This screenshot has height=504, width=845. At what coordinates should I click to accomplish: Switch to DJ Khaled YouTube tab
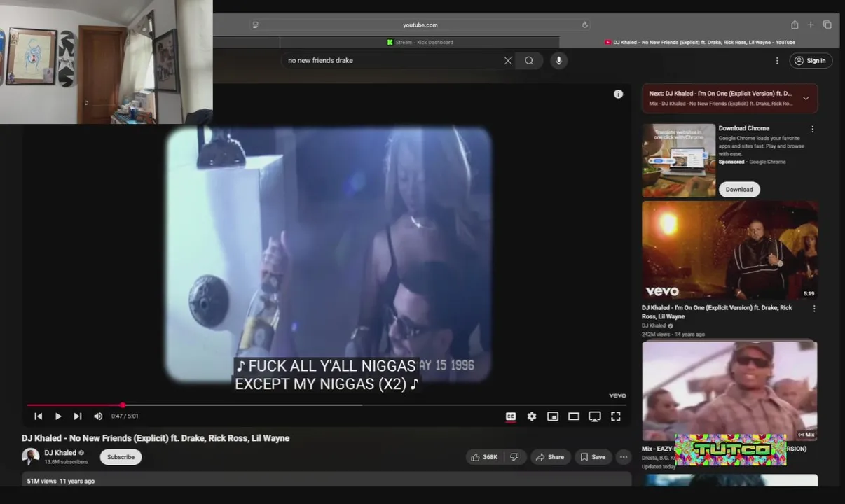coord(699,42)
